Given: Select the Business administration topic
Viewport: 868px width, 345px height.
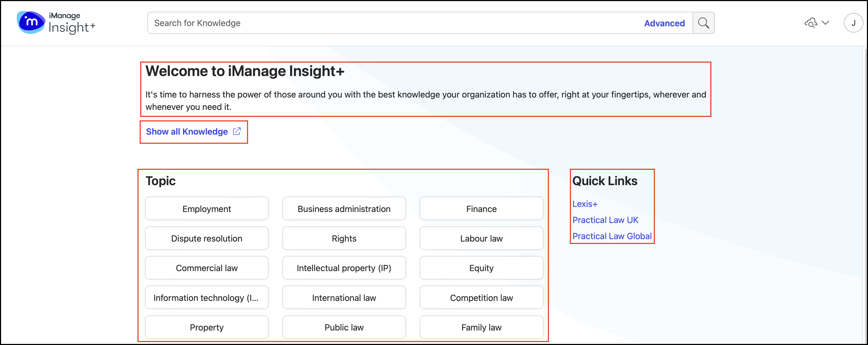Looking at the screenshot, I should [344, 209].
